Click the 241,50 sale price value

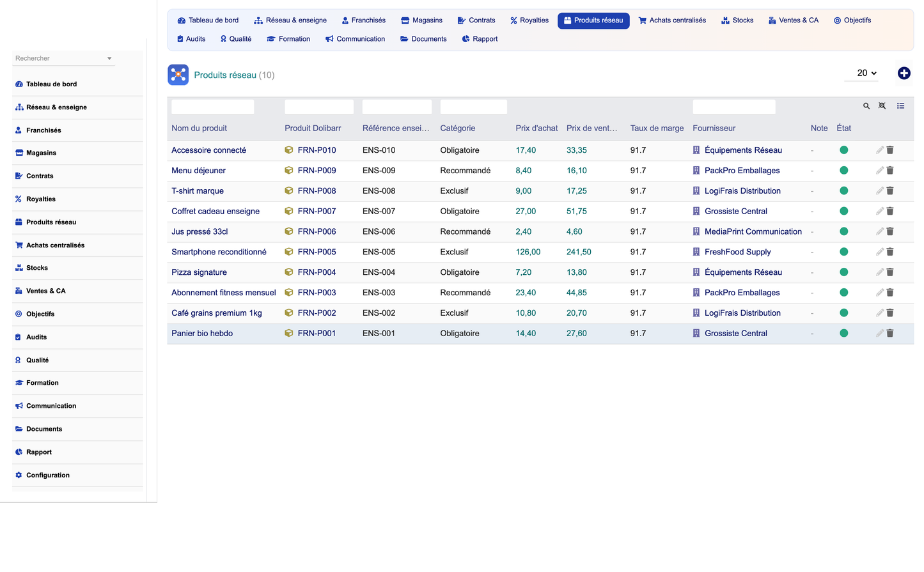point(579,252)
